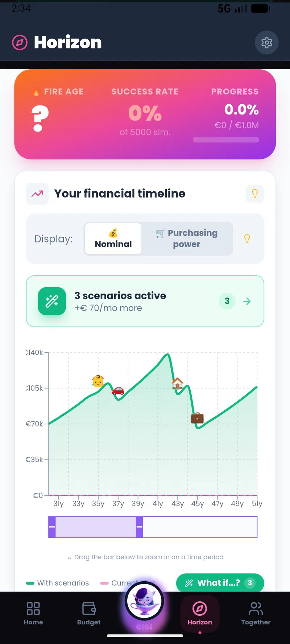Viewport: 290px width, 644px height.
Task: Tap the What if...? button
Action: click(x=220, y=583)
